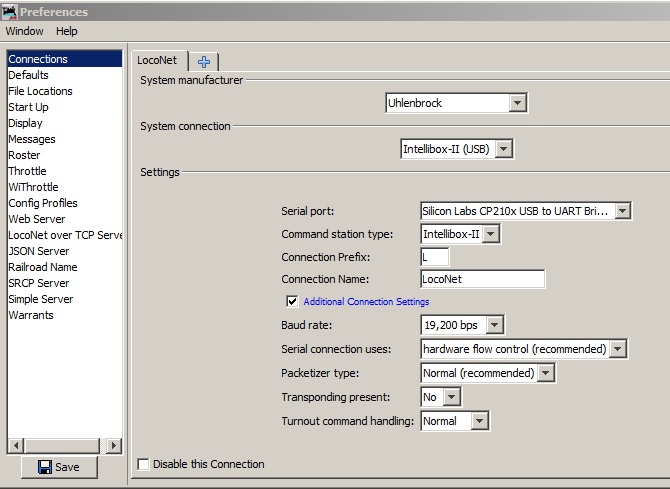670x489 pixels.
Task: Click the Connection Name text field
Action: coord(483,279)
